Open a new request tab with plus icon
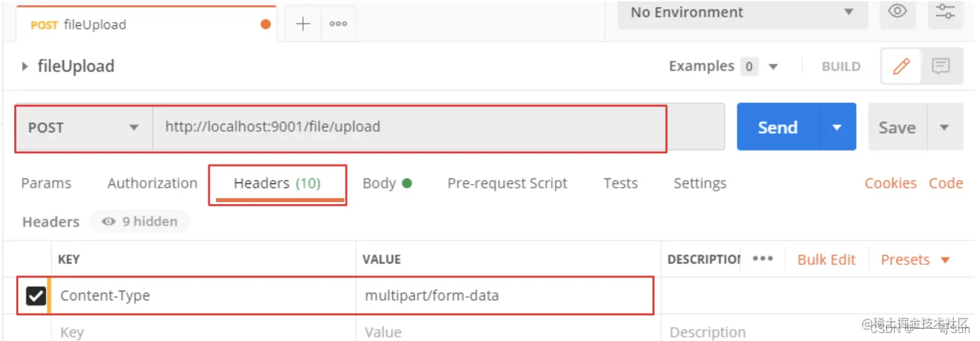The height and width of the screenshot is (341, 980). tap(303, 24)
